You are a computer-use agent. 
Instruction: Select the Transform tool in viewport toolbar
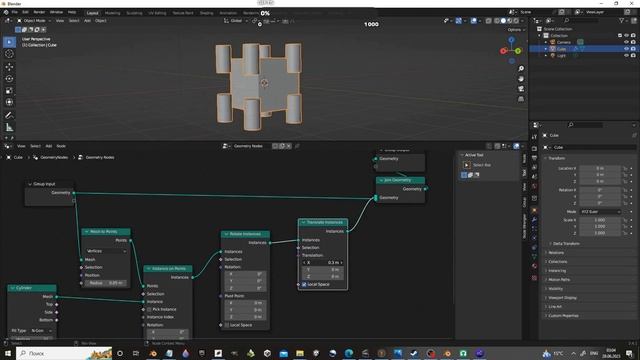9,102
